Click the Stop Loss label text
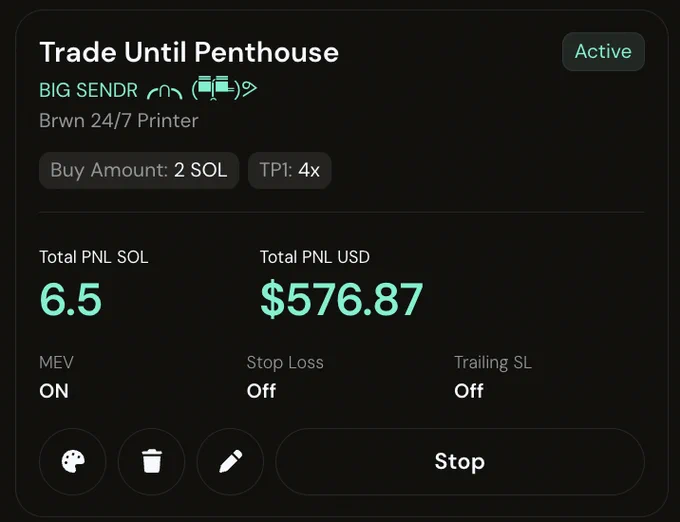The height and width of the screenshot is (522, 680). coord(285,362)
